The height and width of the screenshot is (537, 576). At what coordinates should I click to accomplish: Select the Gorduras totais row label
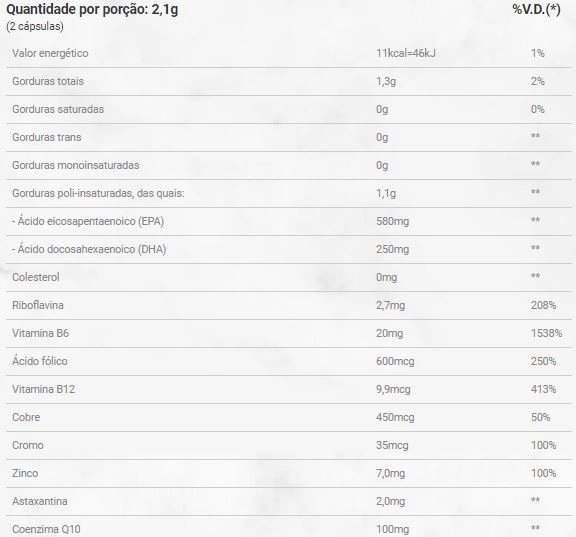tap(48, 81)
